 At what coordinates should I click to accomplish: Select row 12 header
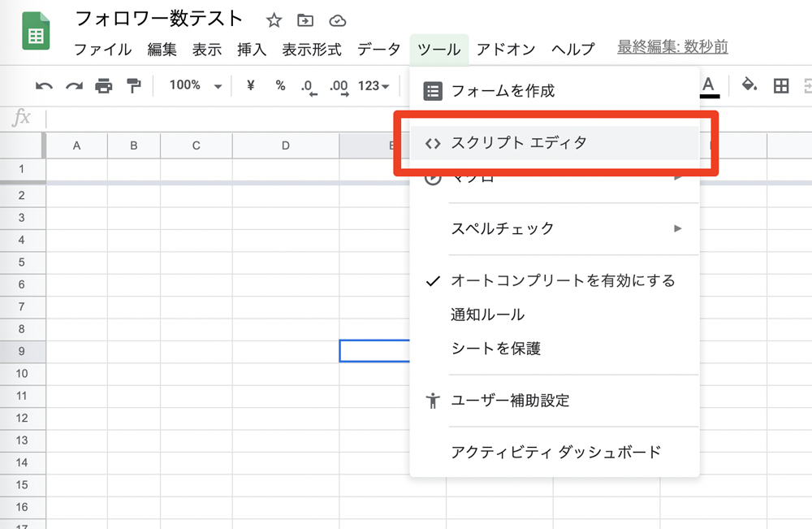click(x=22, y=418)
